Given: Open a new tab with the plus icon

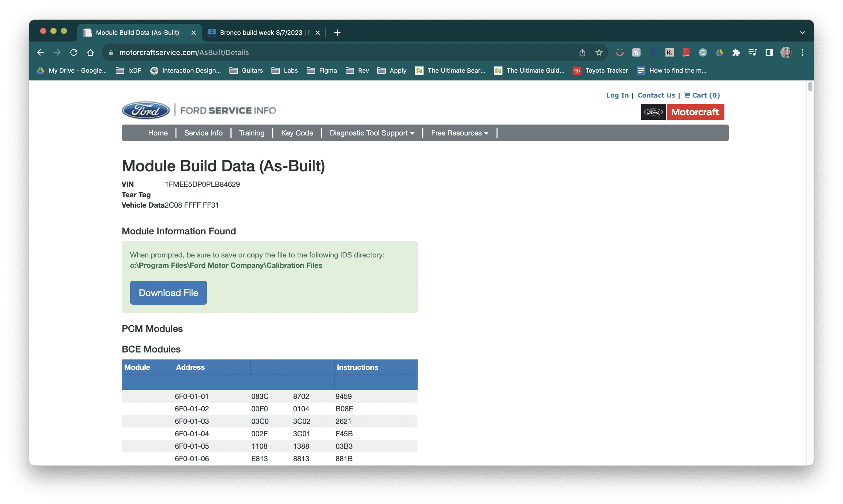Looking at the screenshot, I should [x=337, y=33].
